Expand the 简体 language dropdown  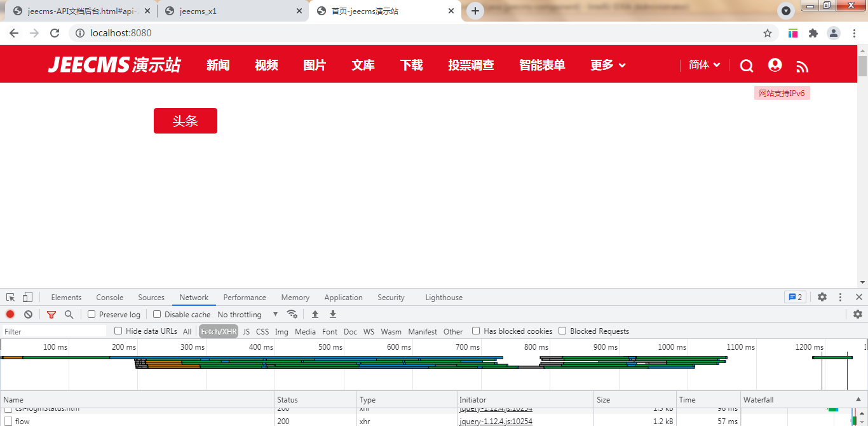(x=705, y=65)
